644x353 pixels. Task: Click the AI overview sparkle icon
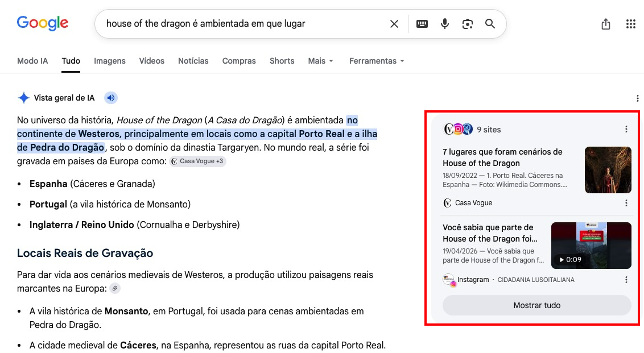[x=24, y=98]
